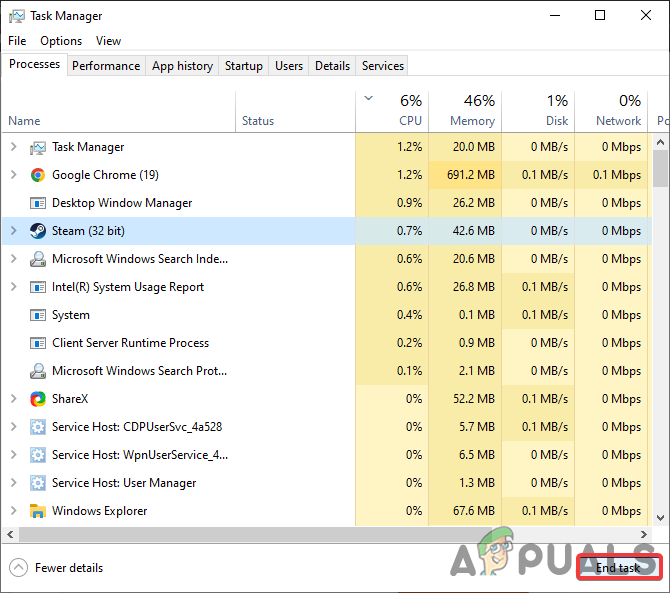Click the ShareX process icon
The width and height of the screenshot is (670, 593).
[x=38, y=399]
